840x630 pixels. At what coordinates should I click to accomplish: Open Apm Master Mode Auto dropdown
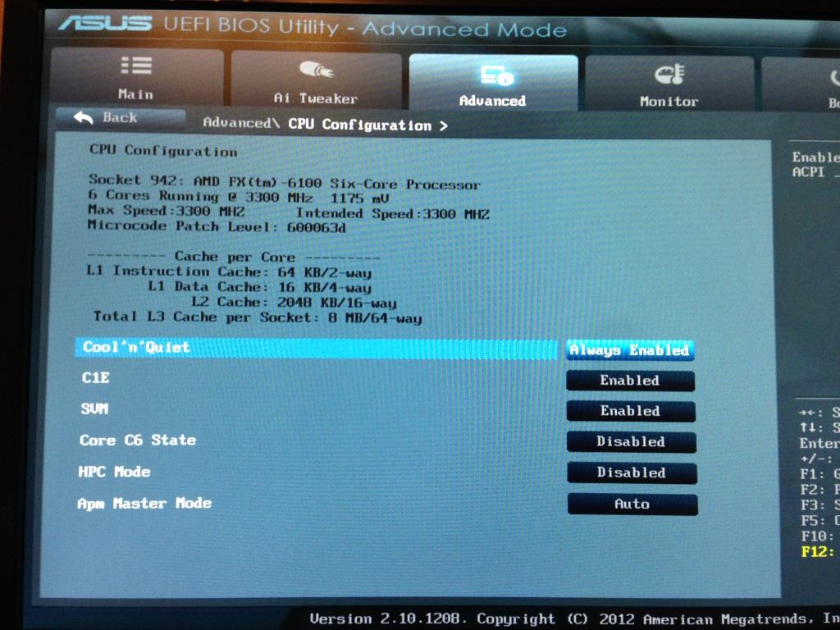632,504
